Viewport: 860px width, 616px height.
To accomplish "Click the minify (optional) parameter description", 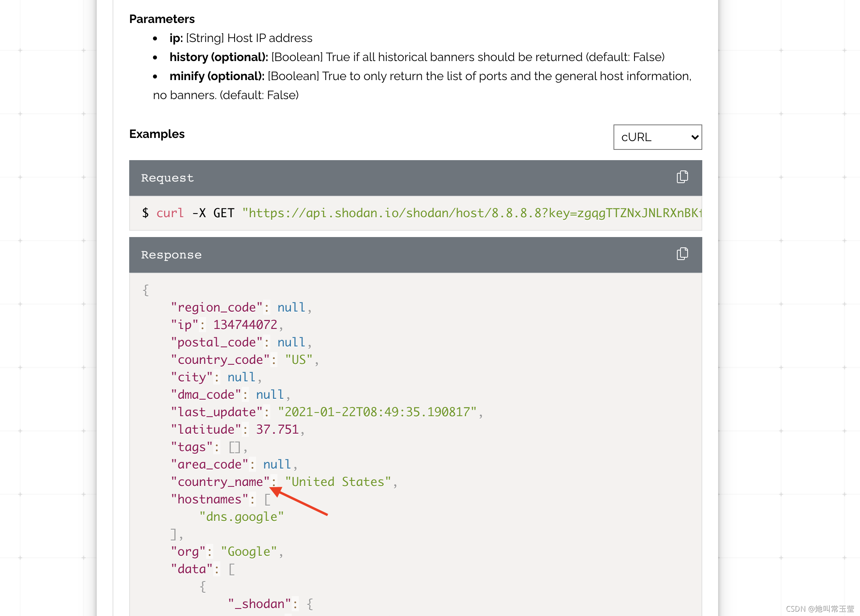I will click(422, 85).
